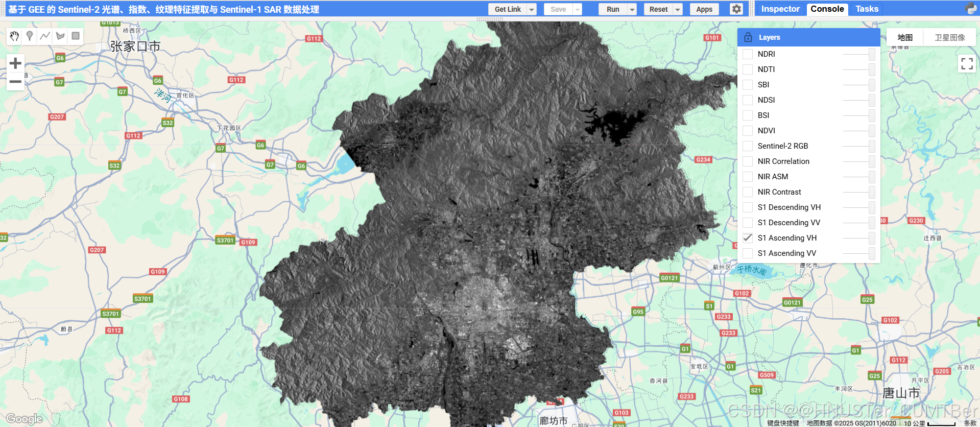Enable the NDTI layer checkbox
This screenshot has height=427, width=980.
tap(748, 69)
